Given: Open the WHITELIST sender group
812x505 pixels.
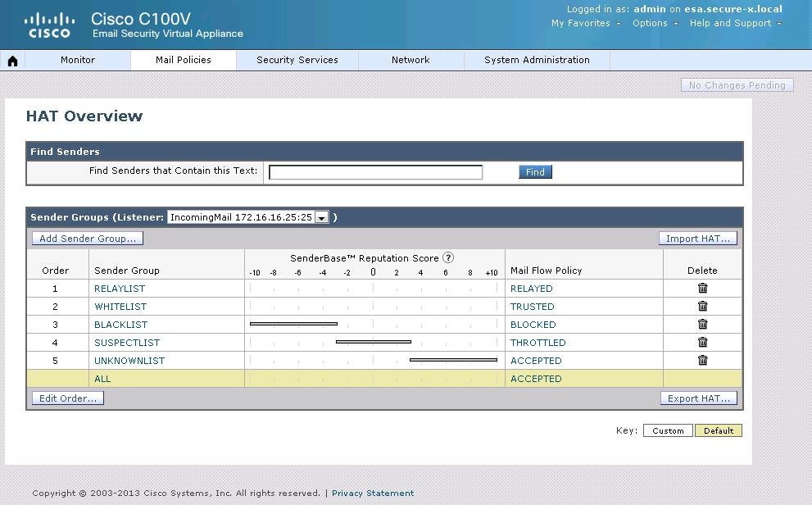Looking at the screenshot, I should click(120, 307).
